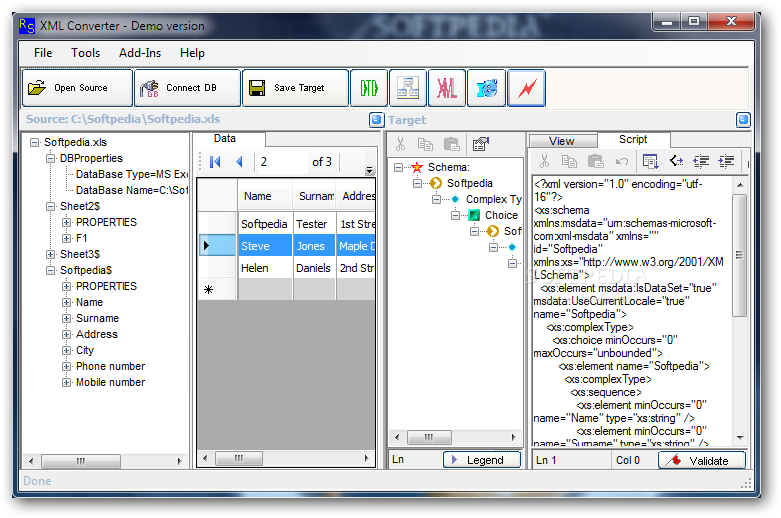The height and width of the screenshot is (518, 781).
Task: Click Paste icon in Script toolbar
Action: pyautogui.click(x=595, y=161)
